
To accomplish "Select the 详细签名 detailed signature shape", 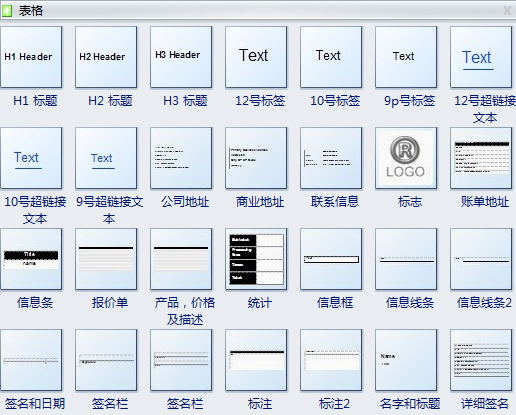I will (481, 360).
